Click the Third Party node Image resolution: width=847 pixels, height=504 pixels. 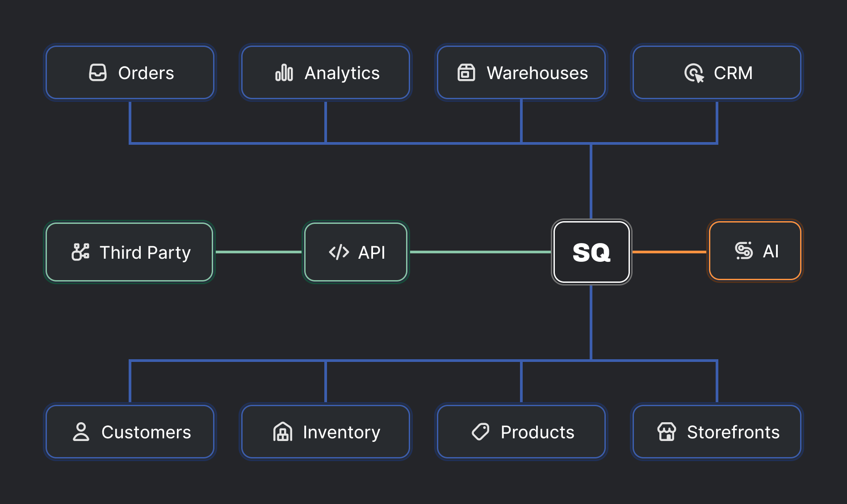coord(129,252)
